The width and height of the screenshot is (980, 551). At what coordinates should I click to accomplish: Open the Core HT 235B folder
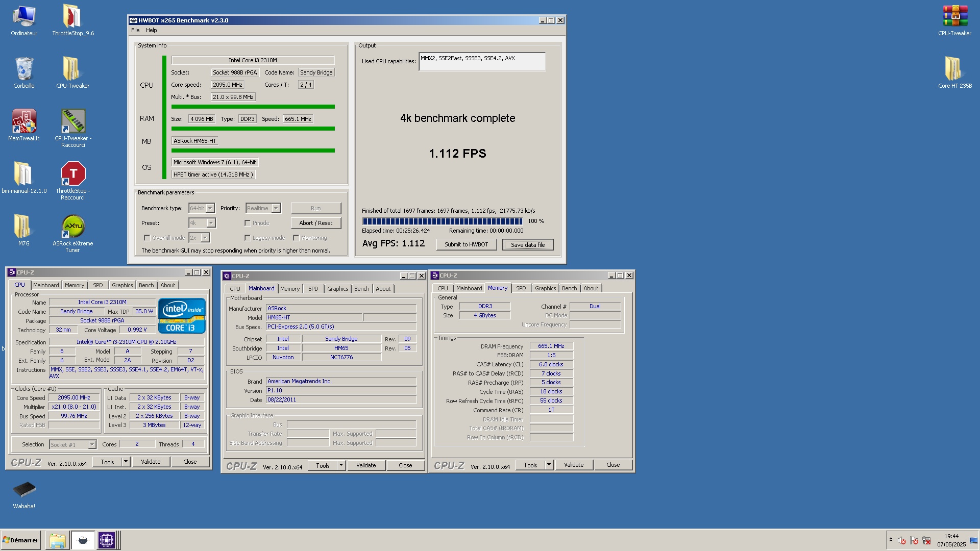(954, 73)
